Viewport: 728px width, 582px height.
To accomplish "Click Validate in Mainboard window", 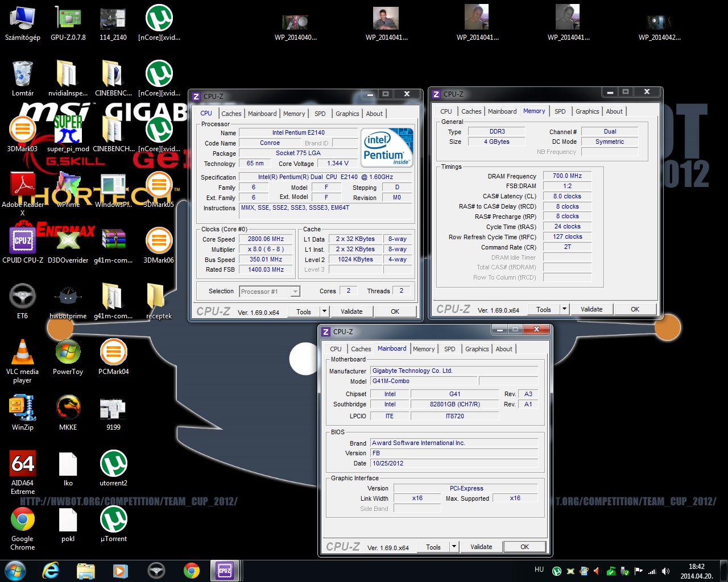I will tap(481, 547).
